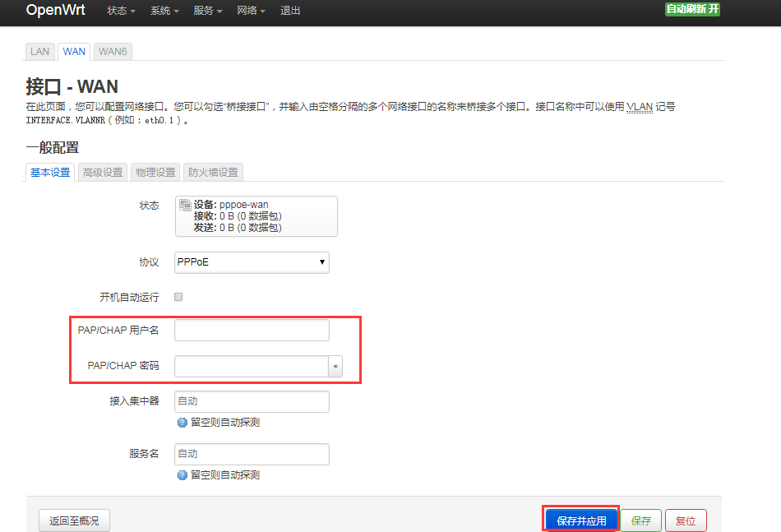781x532 pixels.
Task: Reveal password with the asterisk button
Action: tap(335, 366)
